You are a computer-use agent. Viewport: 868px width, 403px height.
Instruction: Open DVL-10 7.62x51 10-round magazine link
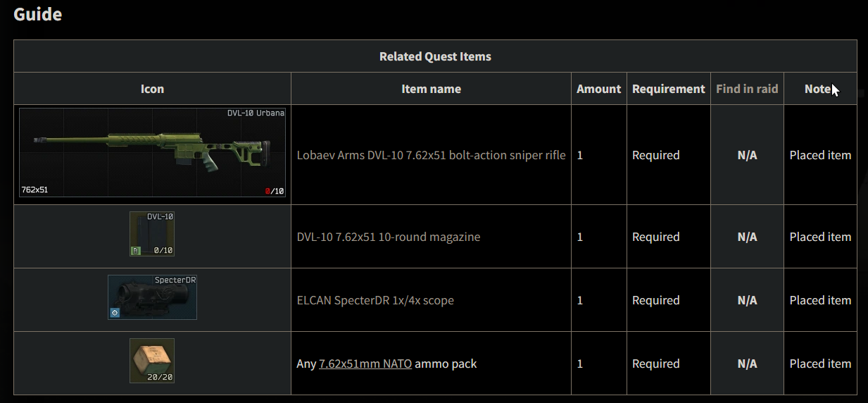389,237
